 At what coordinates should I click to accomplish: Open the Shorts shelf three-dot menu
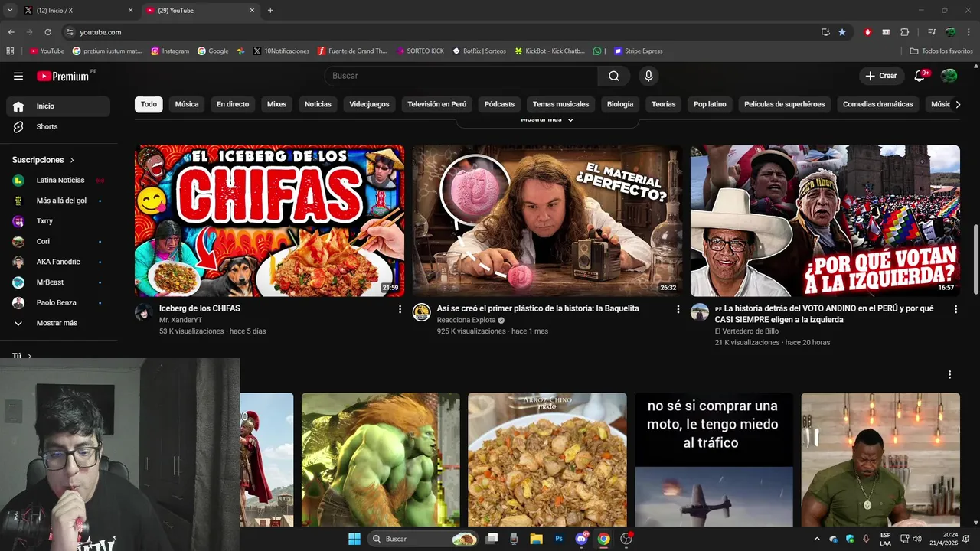point(949,375)
